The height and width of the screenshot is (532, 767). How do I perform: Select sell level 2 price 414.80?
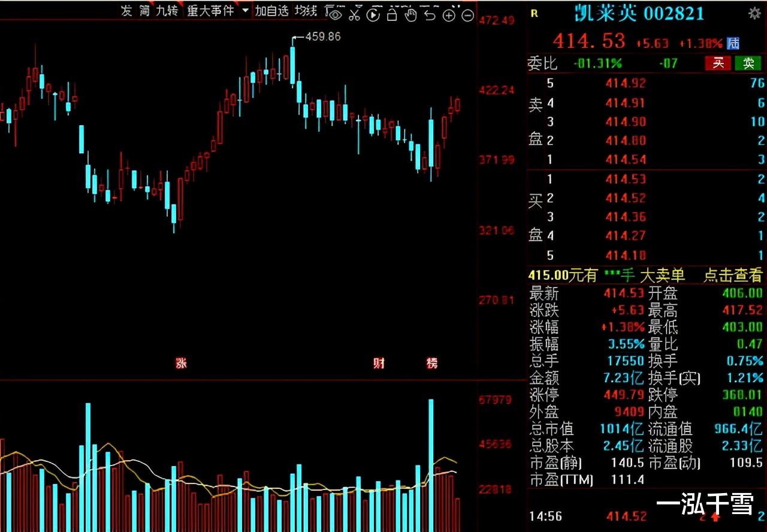click(626, 141)
